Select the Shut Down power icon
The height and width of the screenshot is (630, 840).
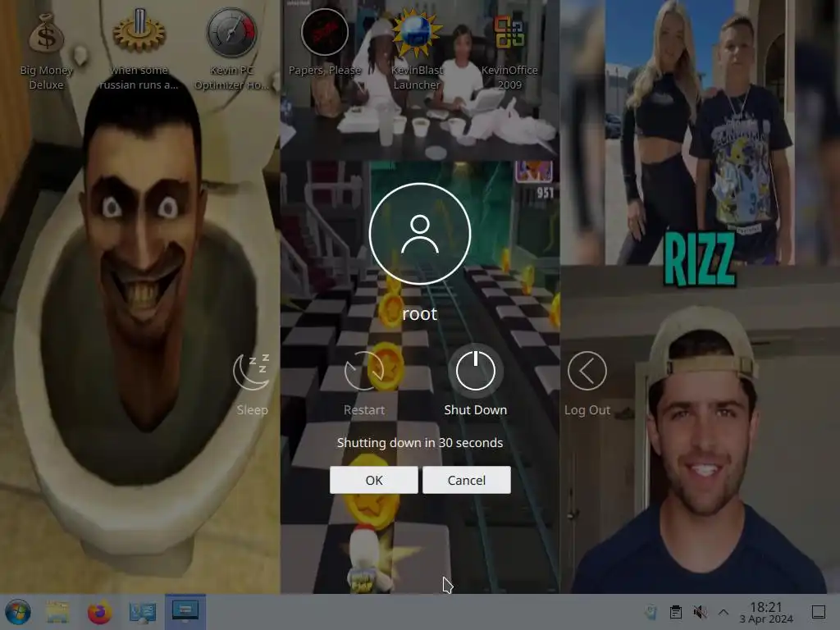(476, 371)
